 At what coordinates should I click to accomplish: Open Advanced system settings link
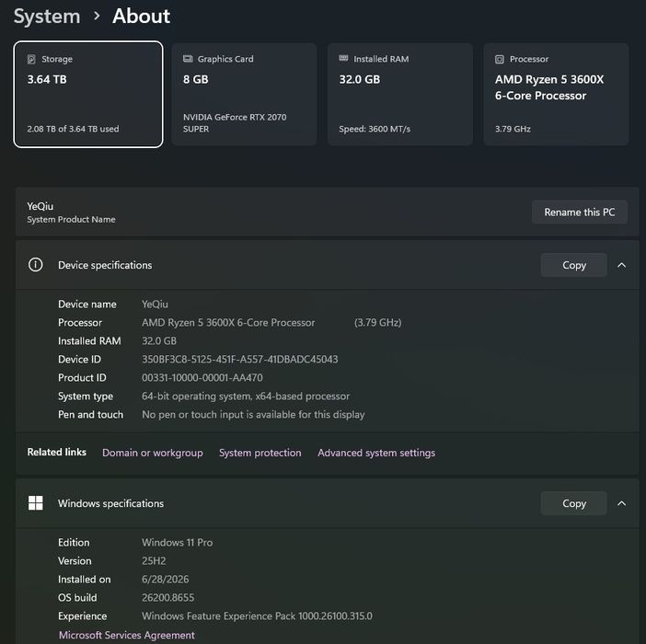click(x=376, y=453)
